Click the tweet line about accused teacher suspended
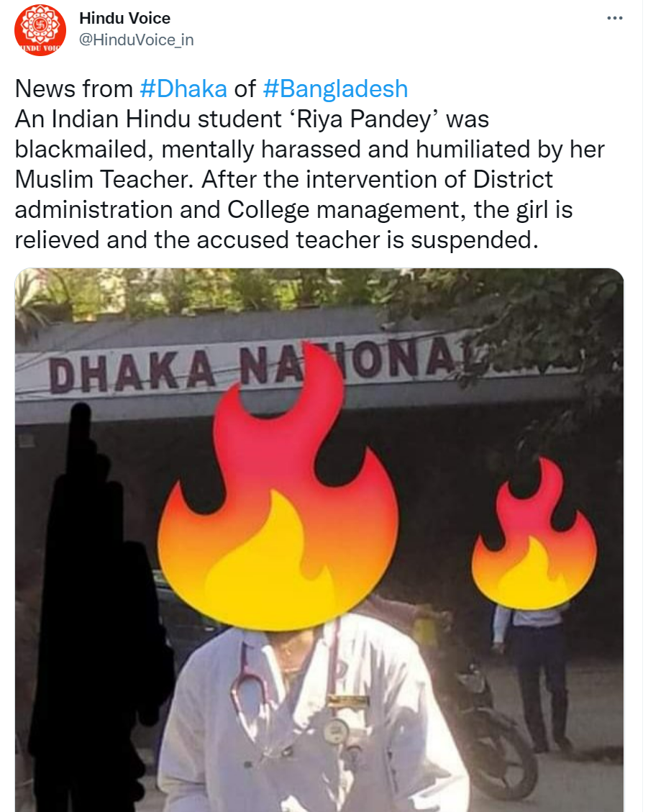The image size is (661, 812). (277, 240)
